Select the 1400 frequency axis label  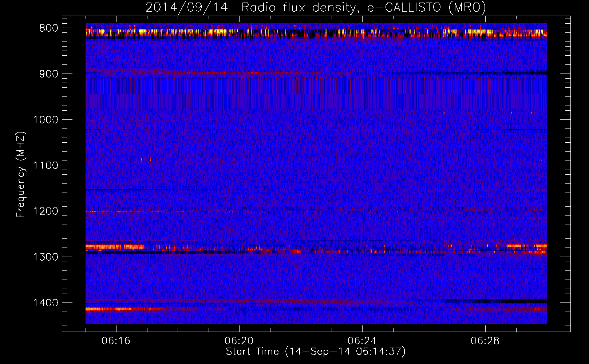coord(46,303)
